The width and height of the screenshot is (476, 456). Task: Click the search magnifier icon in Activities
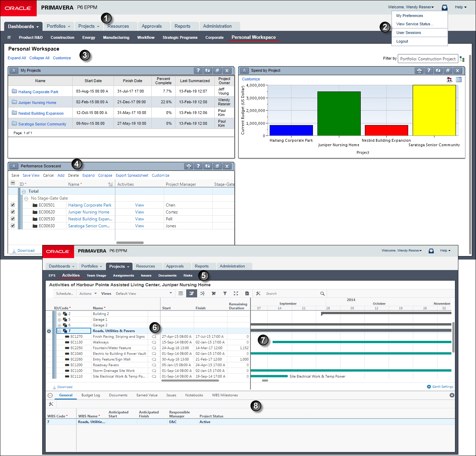322,293
